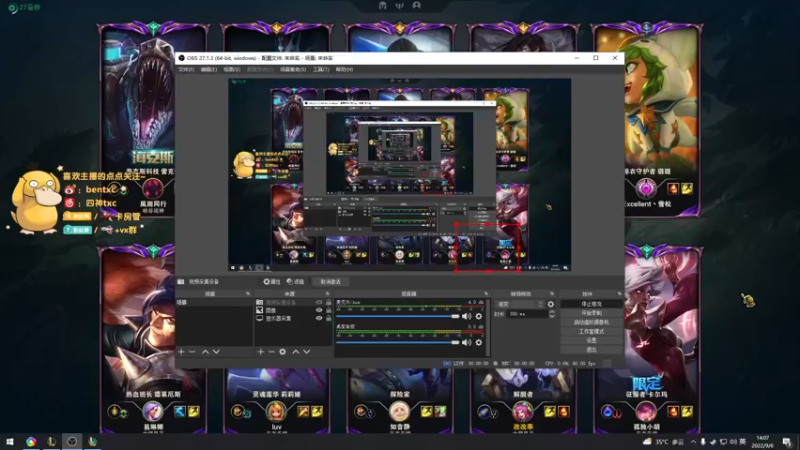The height and width of the screenshot is (450, 800).
Task: Open the 视图 menu in OBS
Action: [x=232, y=69]
